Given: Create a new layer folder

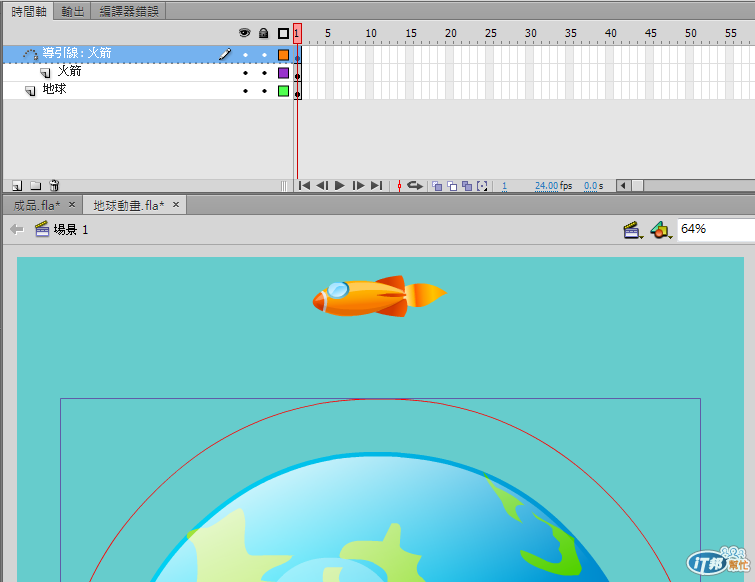Looking at the screenshot, I should (36, 185).
